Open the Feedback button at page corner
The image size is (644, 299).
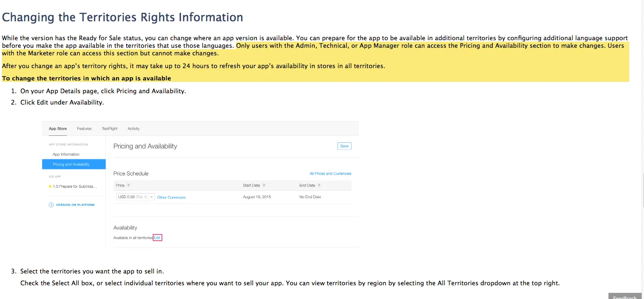pyautogui.click(x=625, y=297)
